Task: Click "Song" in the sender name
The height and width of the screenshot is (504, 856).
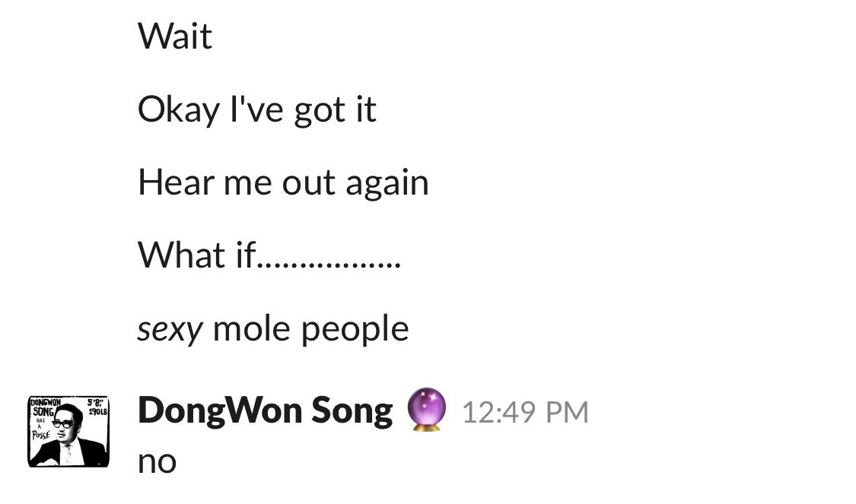Action: tap(352, 412)
